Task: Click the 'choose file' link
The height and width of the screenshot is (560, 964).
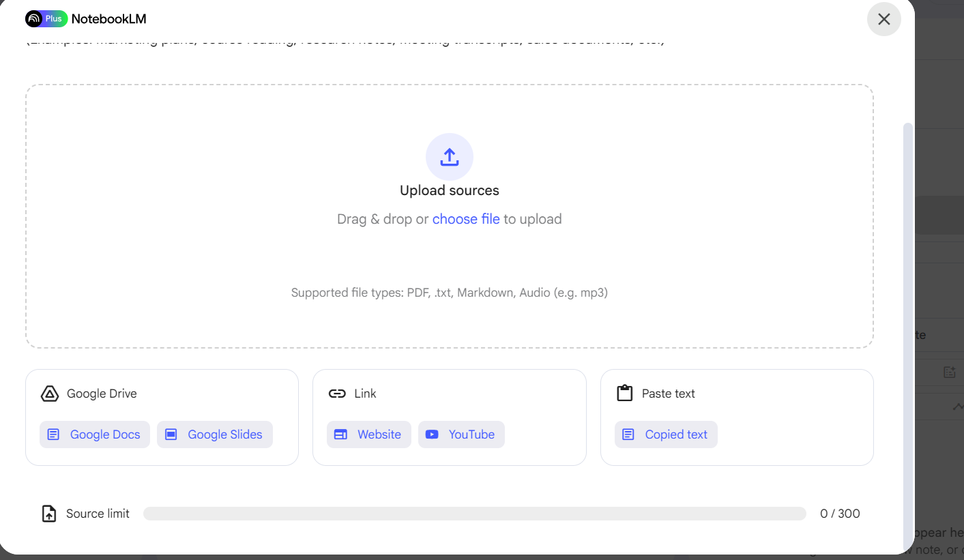Action: (x=466, y=219)
